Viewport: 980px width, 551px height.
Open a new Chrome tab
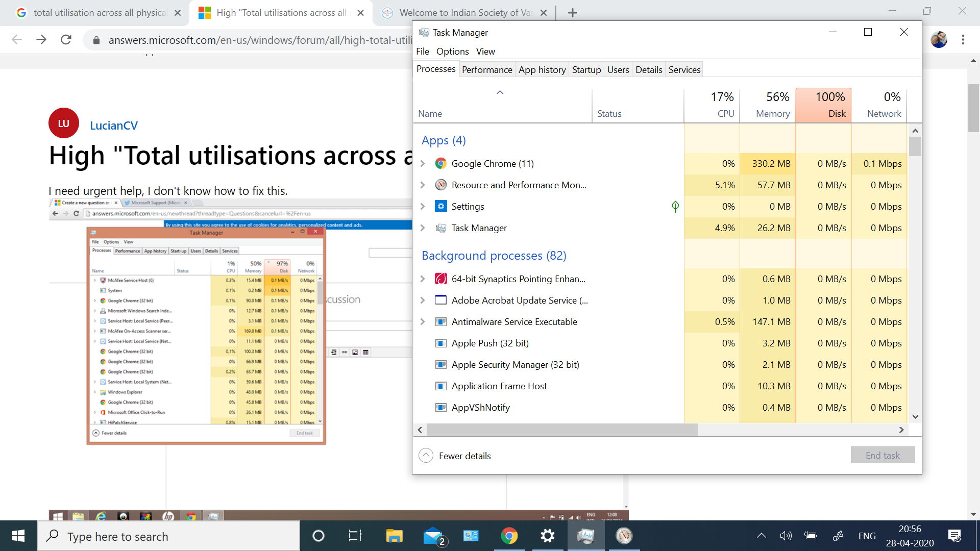(x=572, y=13)
